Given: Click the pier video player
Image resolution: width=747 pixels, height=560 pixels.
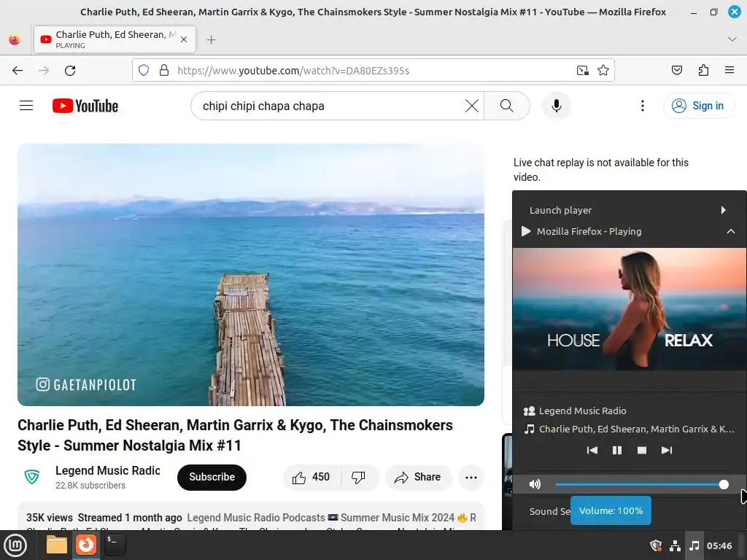Looking at the screenshot, I should (x=251, y=275).
